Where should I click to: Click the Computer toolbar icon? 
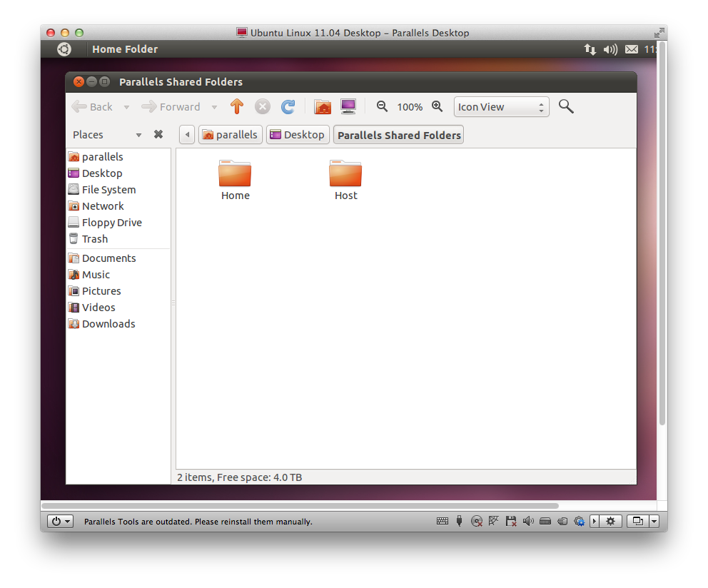click(x=348, y=106)
